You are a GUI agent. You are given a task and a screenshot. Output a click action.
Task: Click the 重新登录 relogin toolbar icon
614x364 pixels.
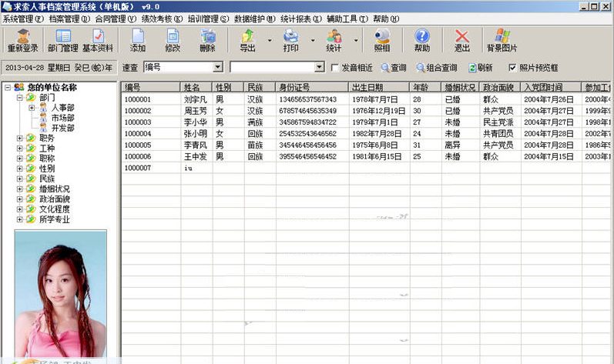coord(22,40)
